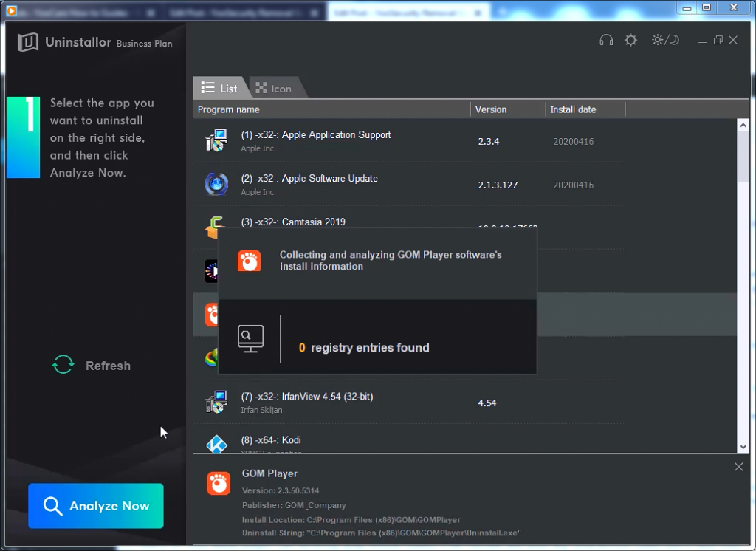Image resolution: width=756 pixels, height=551 pixels.
Task: Click the program list scrollbar thumb
Action: [x=743, y=157]
